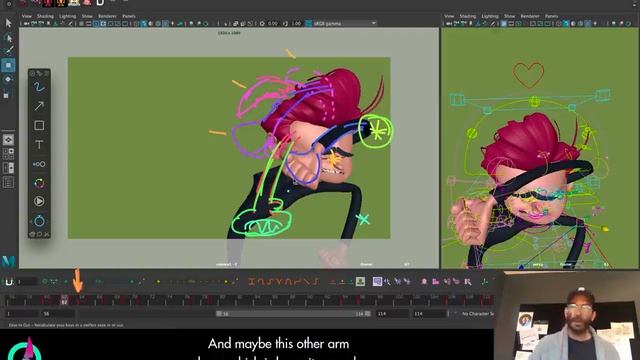This screenshot has width=640, height=360.
Task: Activate the highlighted Move tool in toolbox
Action: [x=8, y=65]
